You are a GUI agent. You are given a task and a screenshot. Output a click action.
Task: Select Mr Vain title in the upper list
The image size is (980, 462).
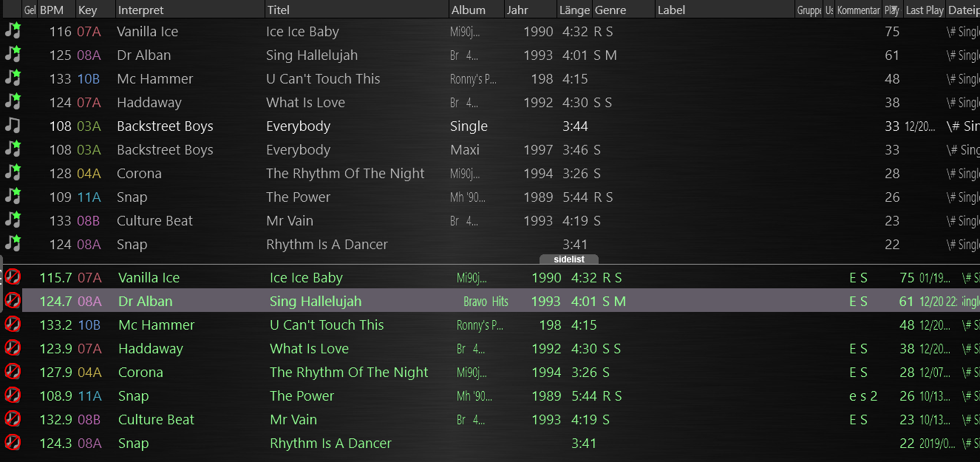pyautogui.click(x=290, y=220)
